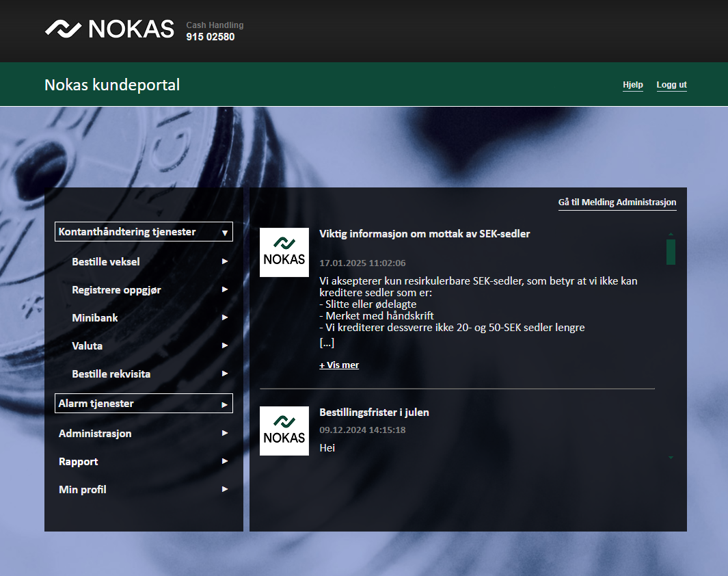Expand arrow next to Bestille veksel

pos(224,261)
